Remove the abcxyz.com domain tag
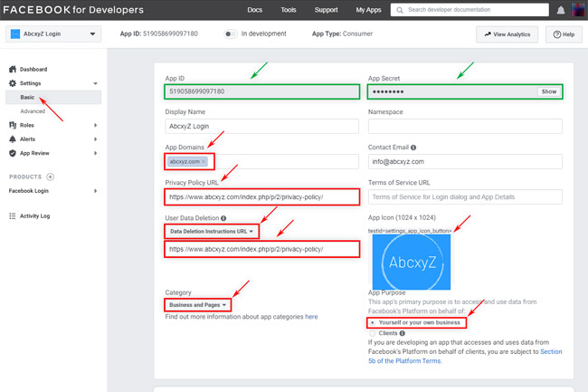Screen dimensions: 588x392 coord(204,161)
